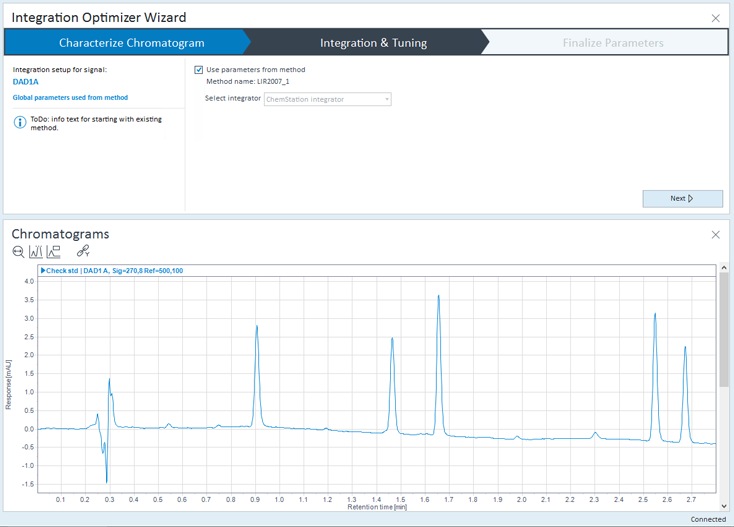Open the Select integrator dropdown

327,98
